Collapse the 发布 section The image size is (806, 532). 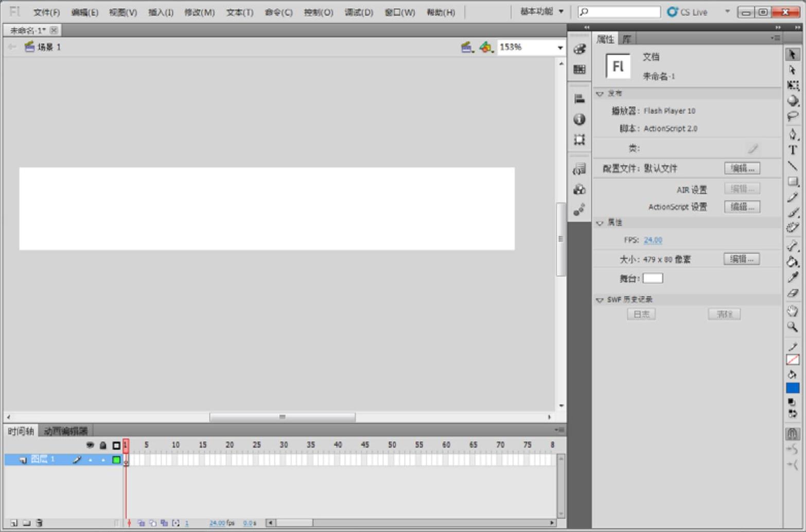click(600, 94)
